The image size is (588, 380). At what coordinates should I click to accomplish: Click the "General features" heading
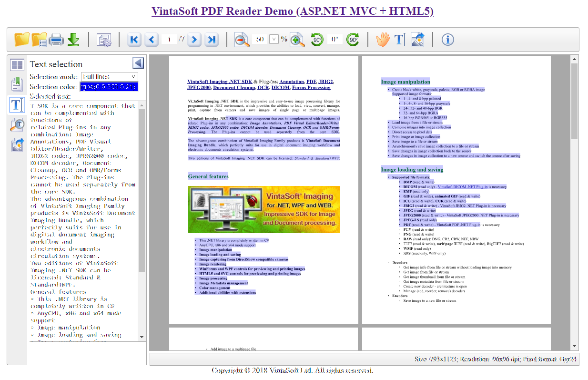click(x=208, y=176)
